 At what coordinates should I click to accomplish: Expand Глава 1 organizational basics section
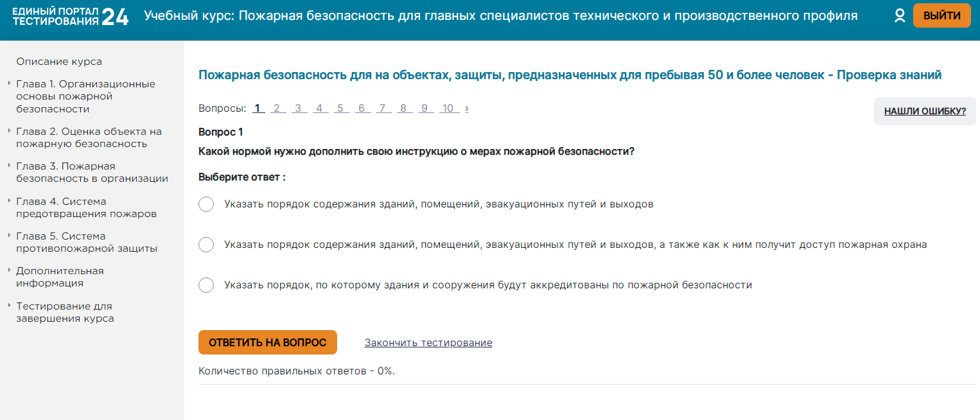[85, 96]
